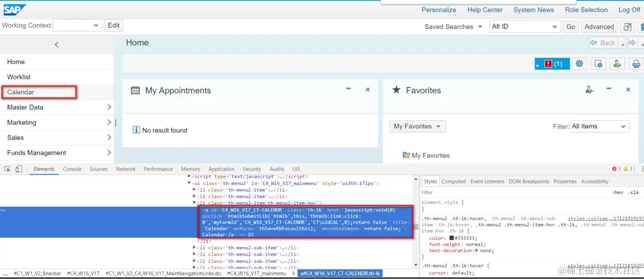
Task: Switch to the DevTools Application tab
Action: [x=222, y=169]
